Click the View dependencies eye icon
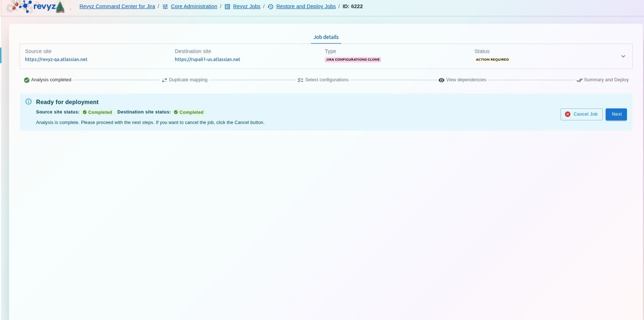 pyautogui.click(x=442, y=80)
